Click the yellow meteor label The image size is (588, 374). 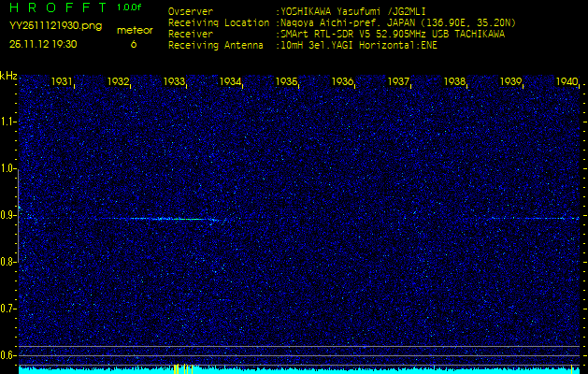(135, 30)
